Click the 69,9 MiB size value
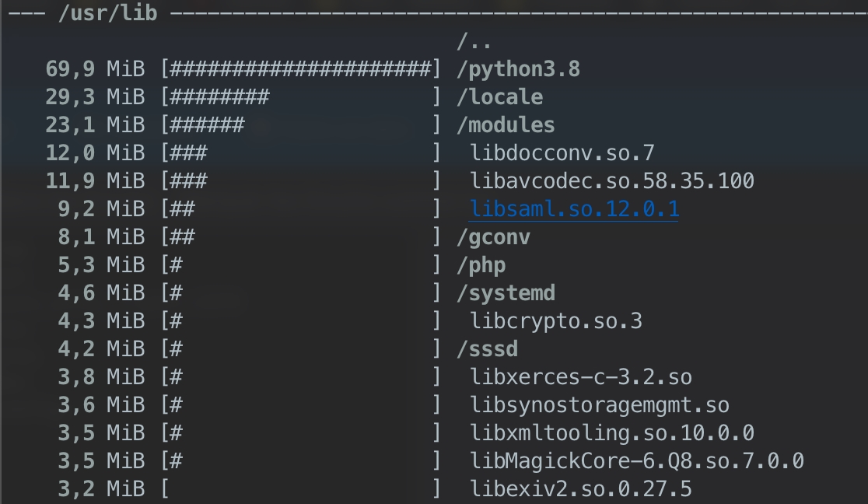The height and width of the screenshot is (504, 868). (x=95, y=70)
